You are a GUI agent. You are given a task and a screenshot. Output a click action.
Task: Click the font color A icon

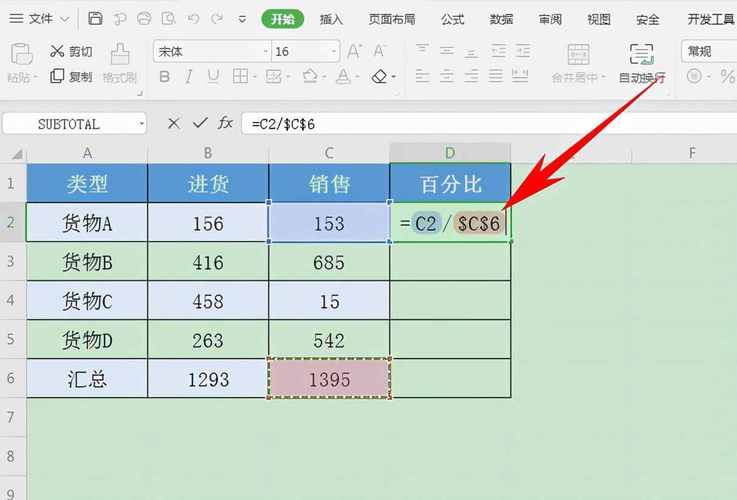coord(343,76)
